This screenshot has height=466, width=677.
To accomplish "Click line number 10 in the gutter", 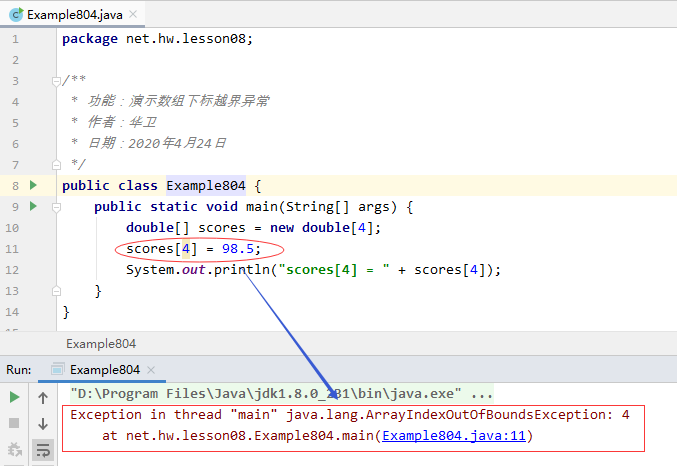I will point(12,228).
